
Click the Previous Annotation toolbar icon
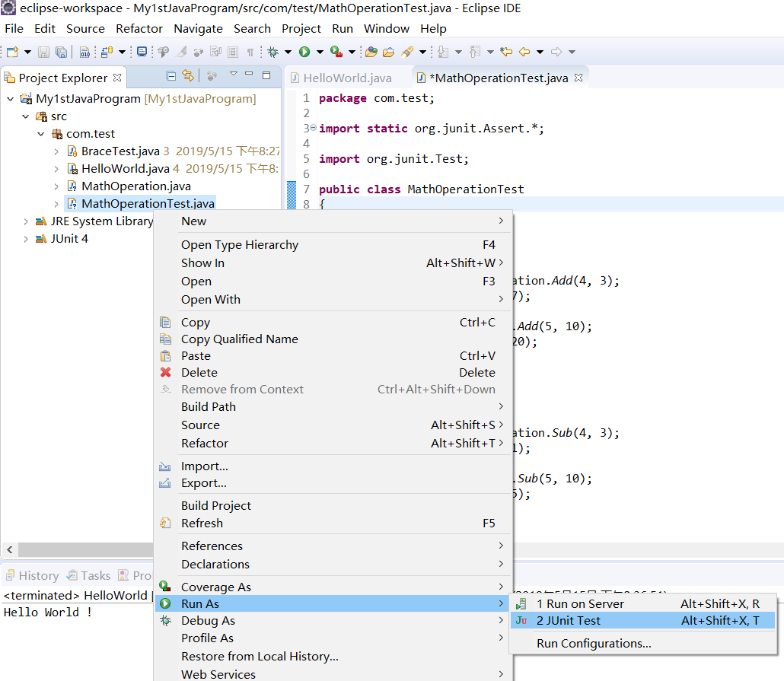point(475,52)
